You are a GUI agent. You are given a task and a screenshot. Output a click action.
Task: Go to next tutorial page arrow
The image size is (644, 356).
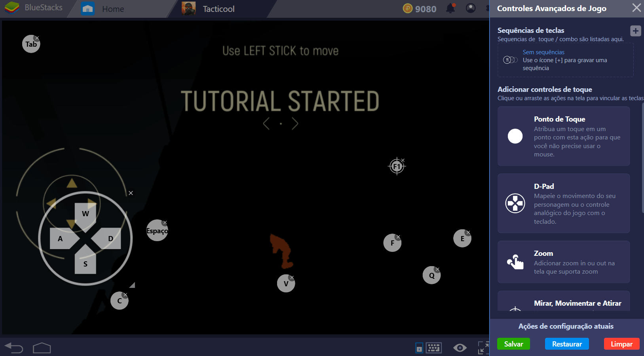[x=295, y=124]
